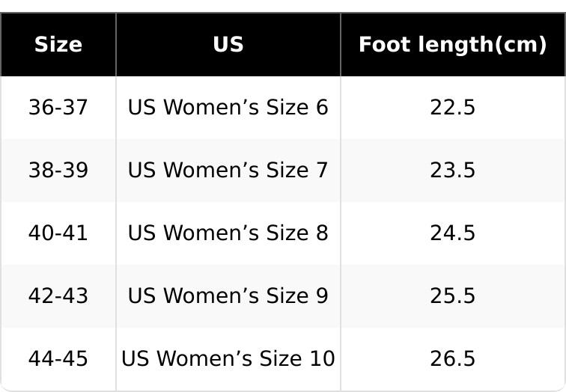Screen dimensions: 566x392
Task: Pick the 22.5 foot length value
Action: pyautogui.click(x=452, y=108)
